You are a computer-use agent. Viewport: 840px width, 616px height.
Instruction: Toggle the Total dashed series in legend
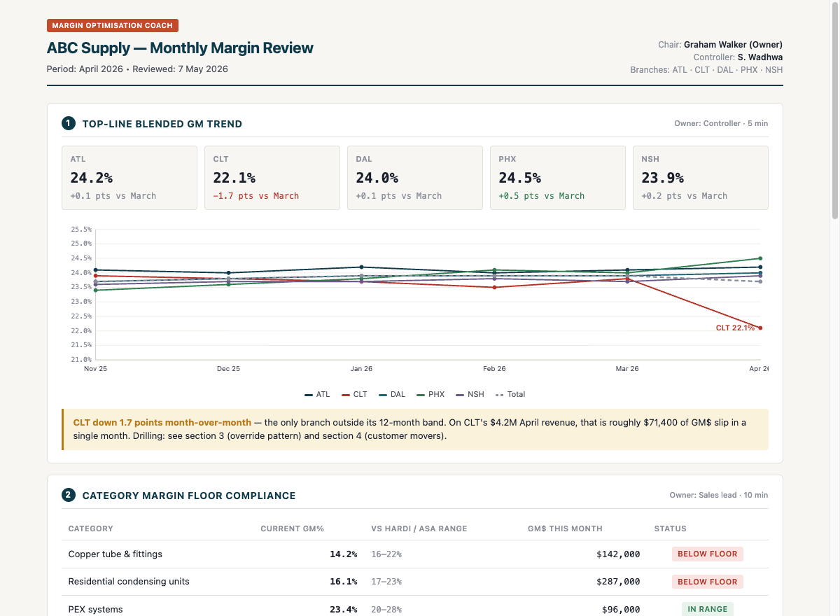[510, 395]
